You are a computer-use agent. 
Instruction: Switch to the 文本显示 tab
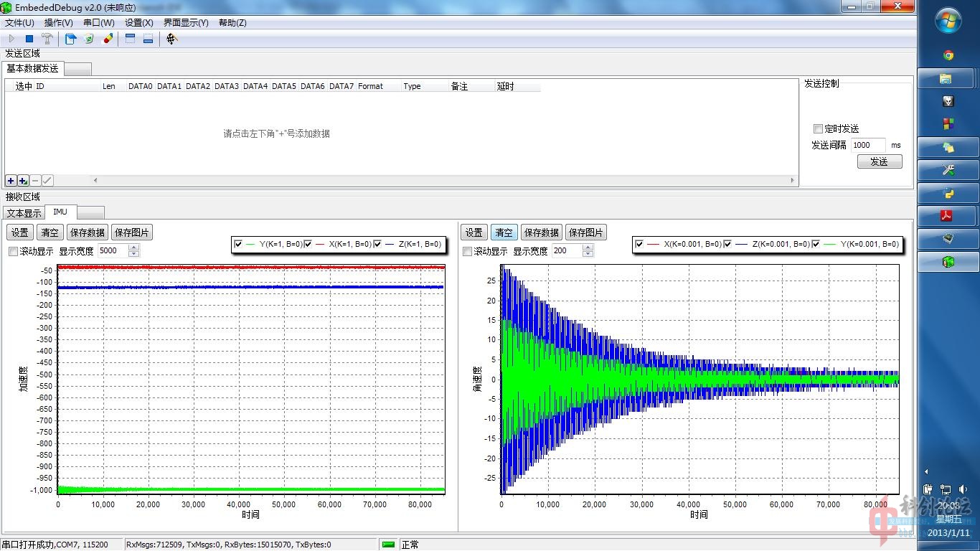pos(24,213)
